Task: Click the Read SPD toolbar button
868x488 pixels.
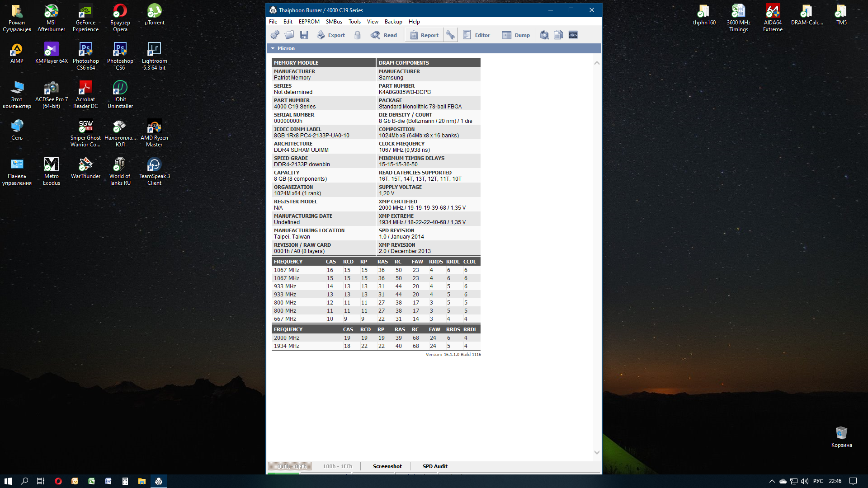Action: click(384, 35)
